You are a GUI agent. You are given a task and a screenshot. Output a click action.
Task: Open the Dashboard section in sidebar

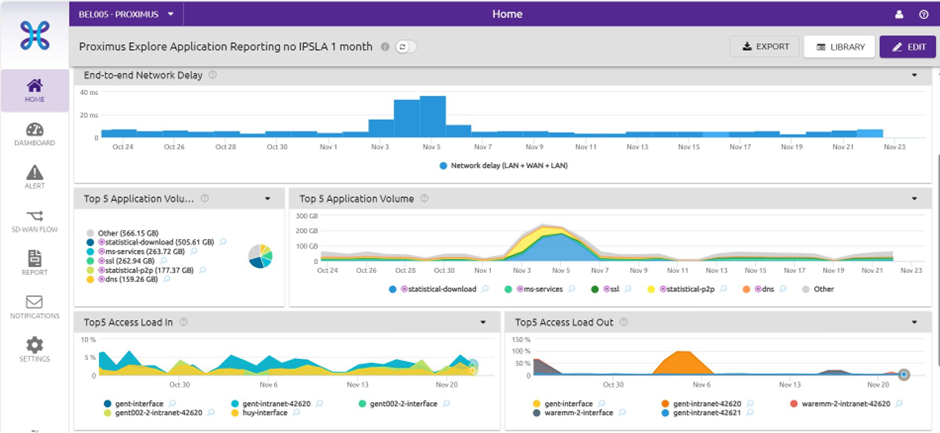[34, 134]
